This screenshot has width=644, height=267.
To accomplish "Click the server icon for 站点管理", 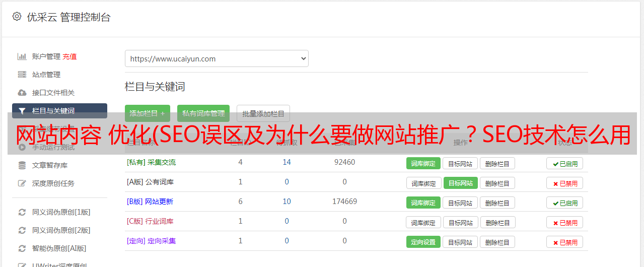I will tap(22, 75).
